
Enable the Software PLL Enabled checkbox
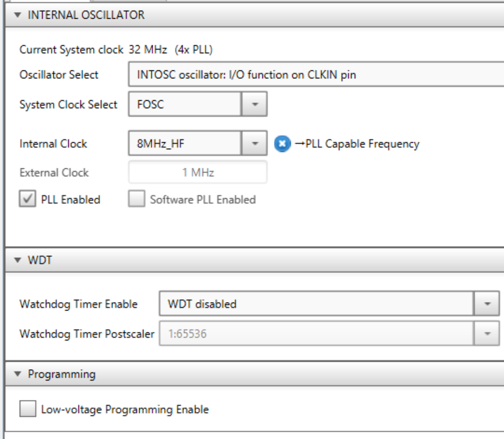(x=137, y=199)
